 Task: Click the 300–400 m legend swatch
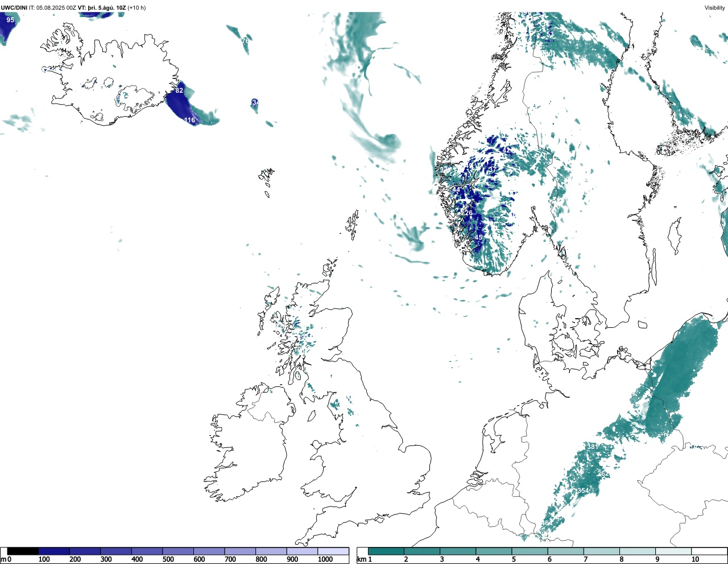point(116,551)
